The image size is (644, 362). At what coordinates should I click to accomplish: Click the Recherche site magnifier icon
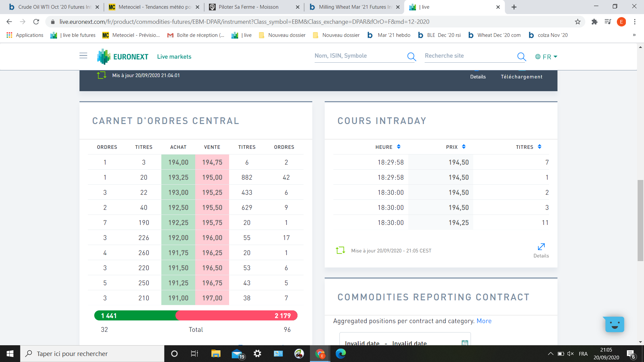[x=521, y=57]
